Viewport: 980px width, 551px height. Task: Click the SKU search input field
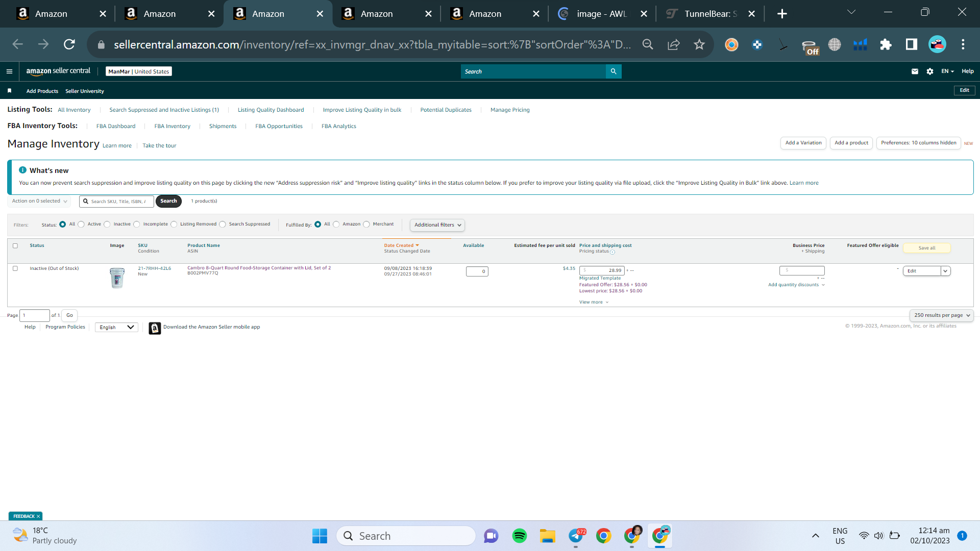click(x=117, y=202)
